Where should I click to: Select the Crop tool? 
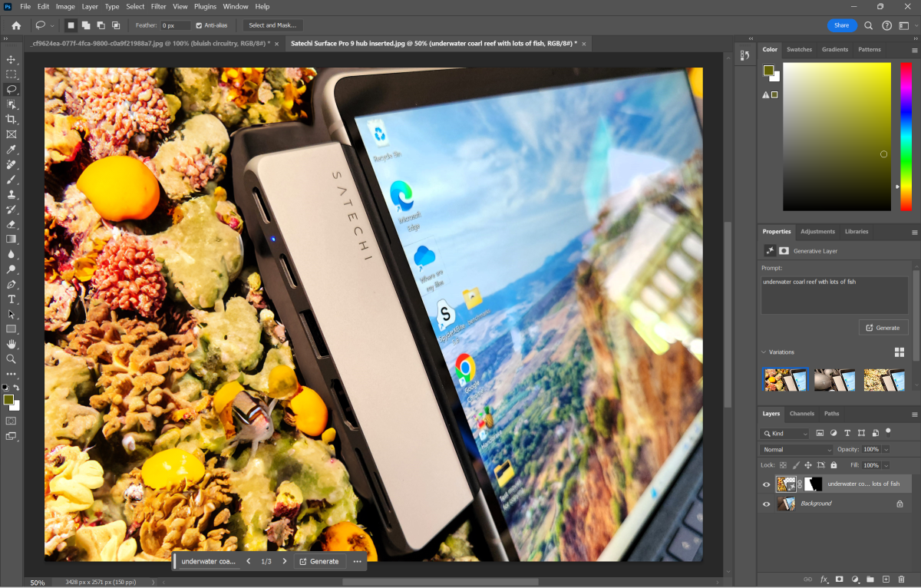click(x=11, y=119)
